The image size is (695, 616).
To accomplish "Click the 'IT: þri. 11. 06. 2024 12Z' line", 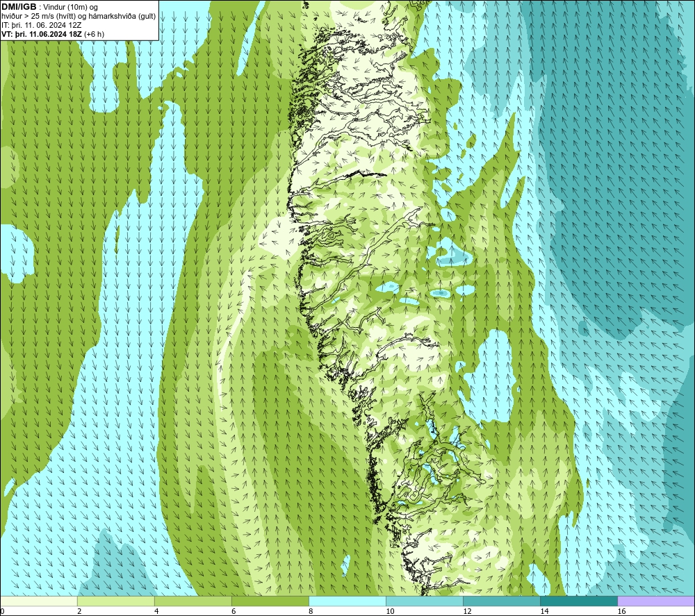I will pos(42,25).
